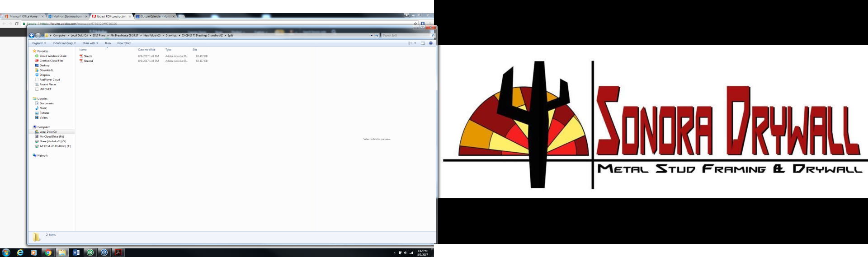The image size is (868, 257).
Task: Bookmark the page with the star icon
Action: pos(415,23)
